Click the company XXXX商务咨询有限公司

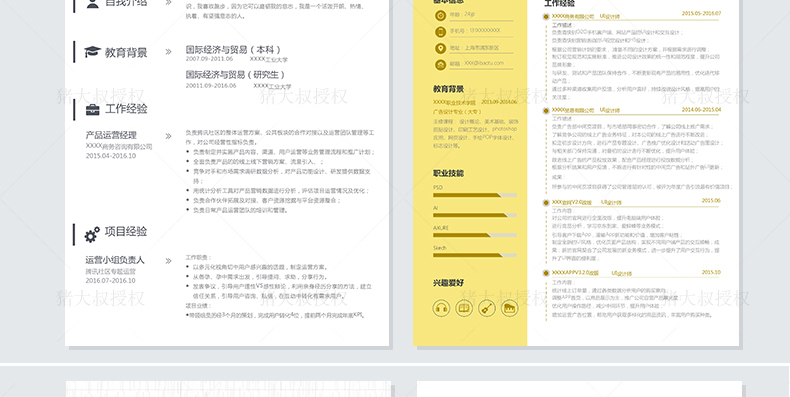(x=119, y=146)
